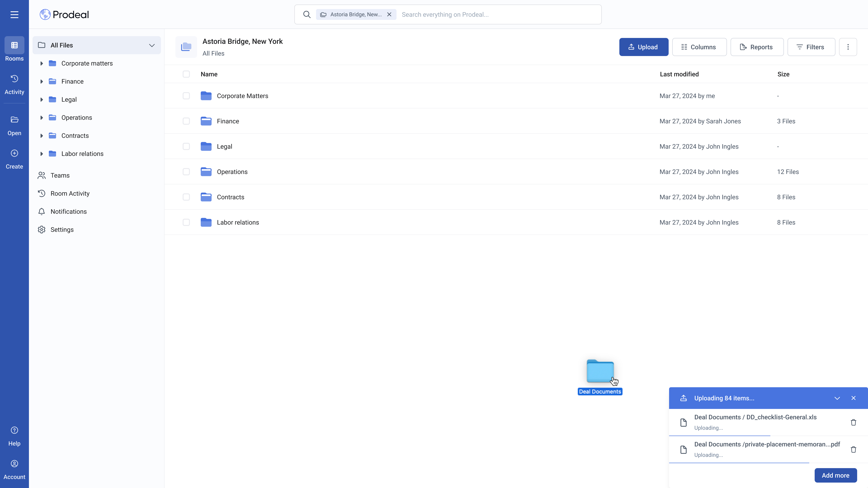Open the hamburger menu icon

pos(14,14)
